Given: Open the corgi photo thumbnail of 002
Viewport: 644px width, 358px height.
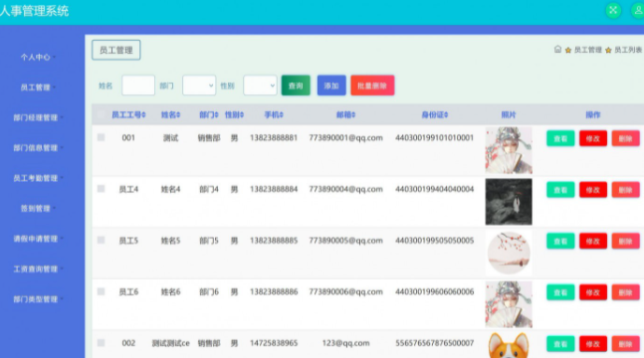Looking at the screenshot, I should pyautogui.click(x=509, y=345).
